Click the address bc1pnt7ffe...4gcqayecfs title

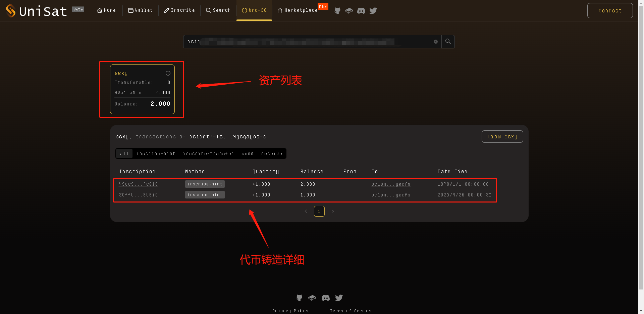click(228, 137)
